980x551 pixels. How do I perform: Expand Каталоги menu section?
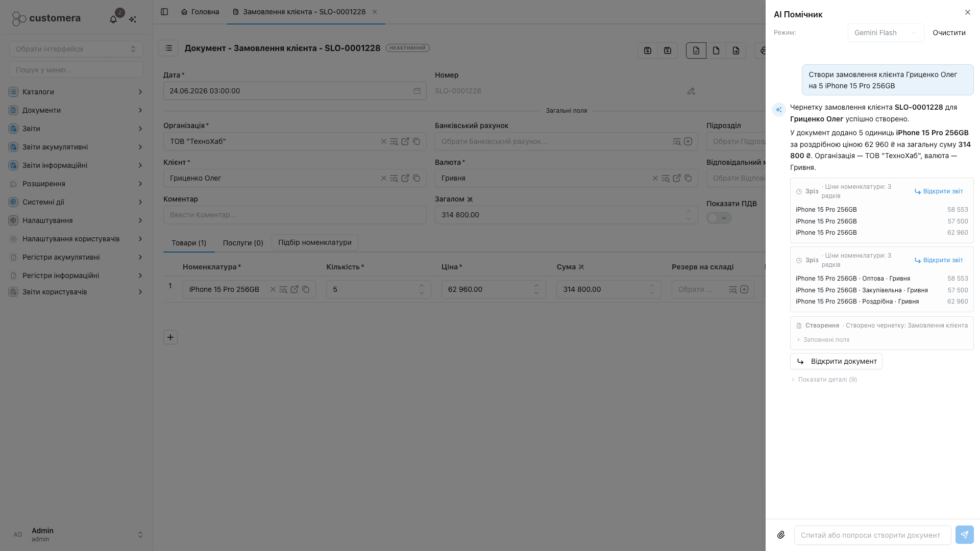pos(76,92)
